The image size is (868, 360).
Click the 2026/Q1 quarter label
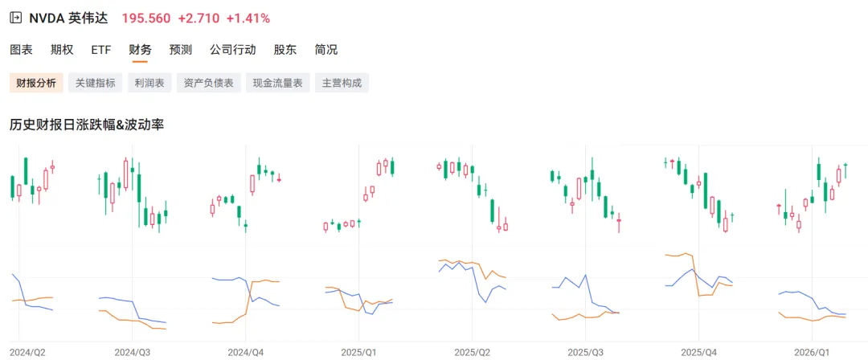[x=812, y=352]
